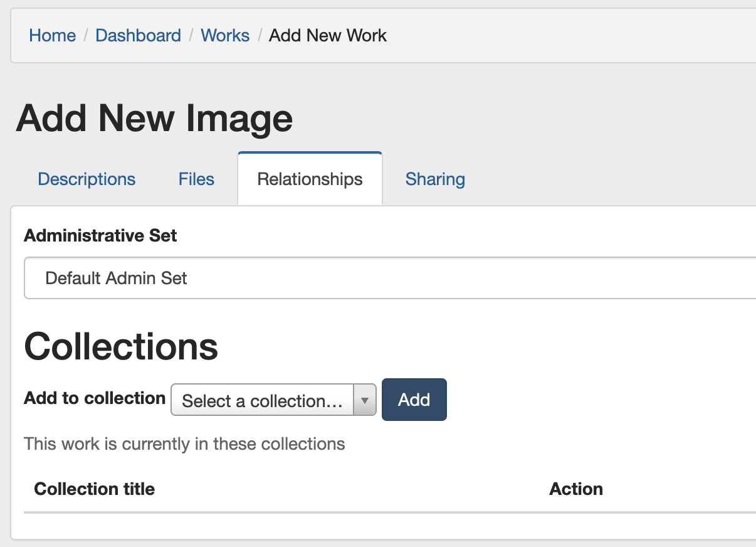Go to the Dashboard breadcrumb link
The height and width of the screenshot is (547, 756).
pos(138,35)
